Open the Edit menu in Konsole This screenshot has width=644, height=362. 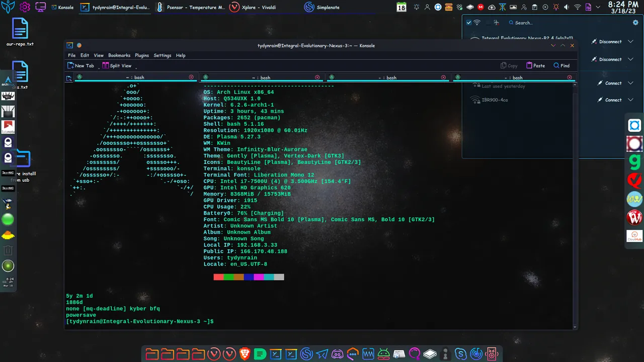tap(85, 55)
